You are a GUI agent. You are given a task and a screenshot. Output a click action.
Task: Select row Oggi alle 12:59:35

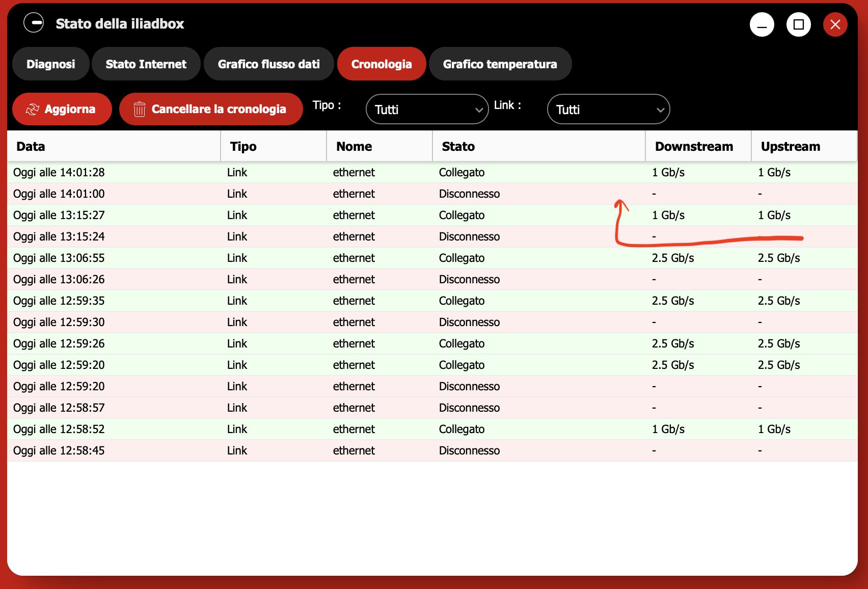pos(432,301)
